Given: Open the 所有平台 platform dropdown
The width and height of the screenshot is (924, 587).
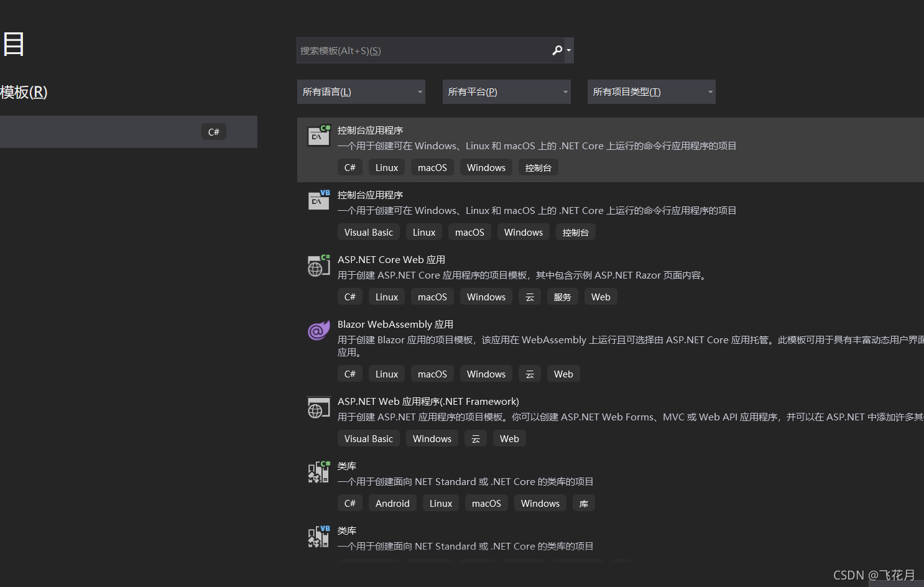Looking at the screenshot, I should click(x=506, y=92).
